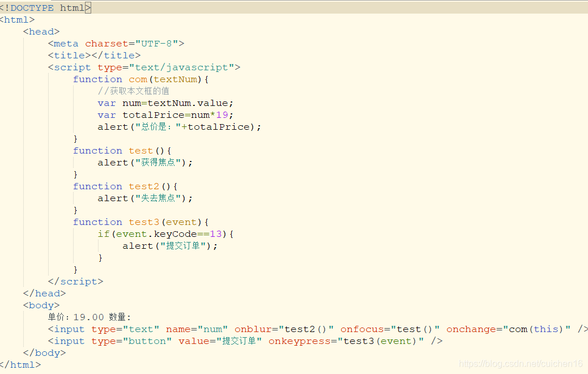Click the var totalPrice=num*19 line
This screenshot has height=374, width=588.
click(166, 115)
